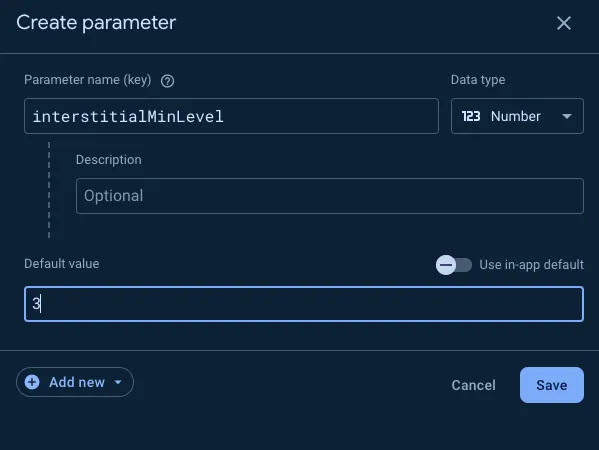The image size is (599, 450).
Task: Click the Add new button
Action: click(x=75, y=382)
